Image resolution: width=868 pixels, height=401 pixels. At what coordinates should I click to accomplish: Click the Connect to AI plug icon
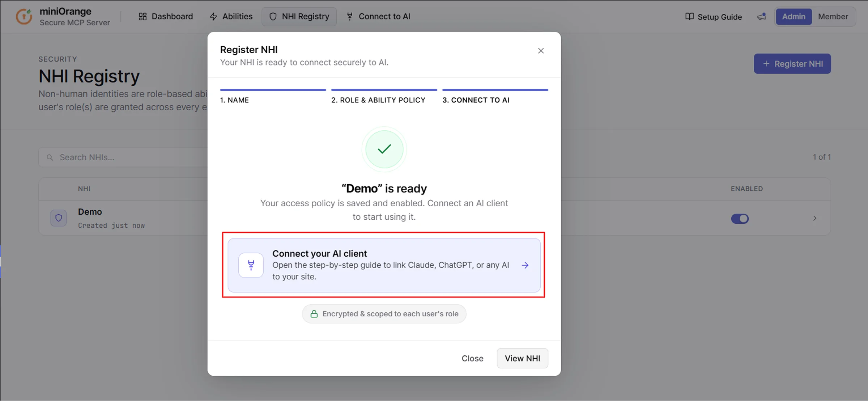point(349,17)
